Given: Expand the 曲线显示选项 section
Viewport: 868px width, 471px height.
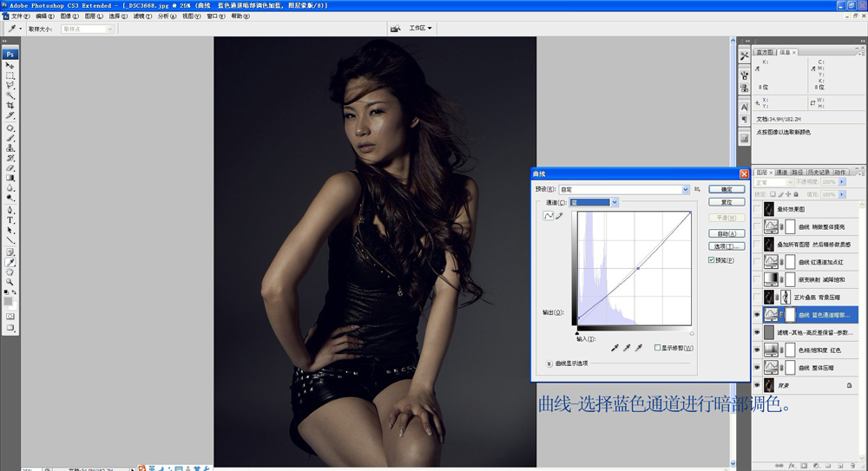Looking at the screenshot, I should pyautogui.click(x=549, y=363).
